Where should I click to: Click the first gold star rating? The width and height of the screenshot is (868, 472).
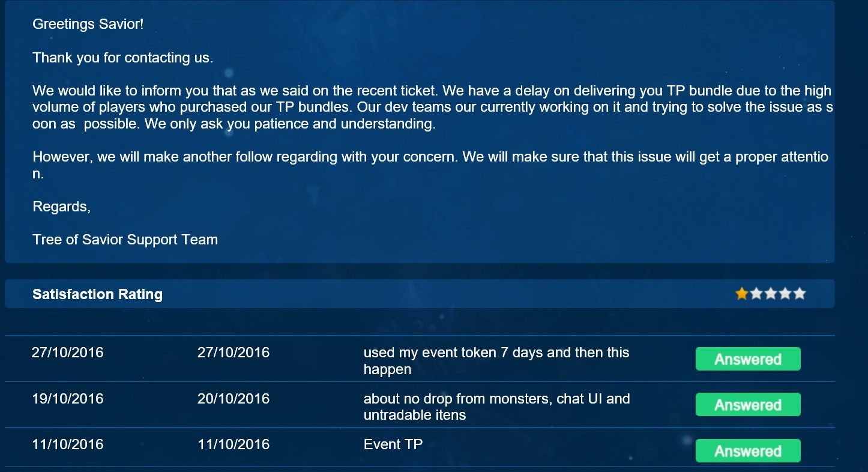[x=742, y=294]
